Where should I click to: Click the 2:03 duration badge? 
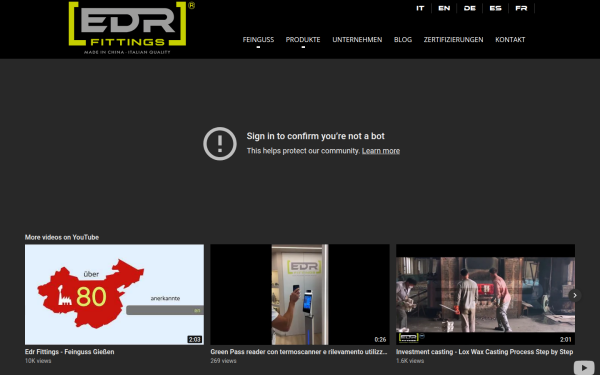[195, 339]
